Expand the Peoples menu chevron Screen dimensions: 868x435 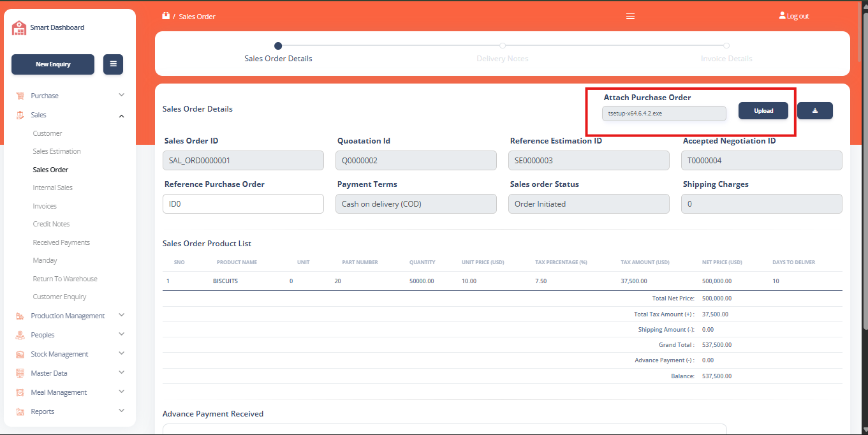pos(122,334)
